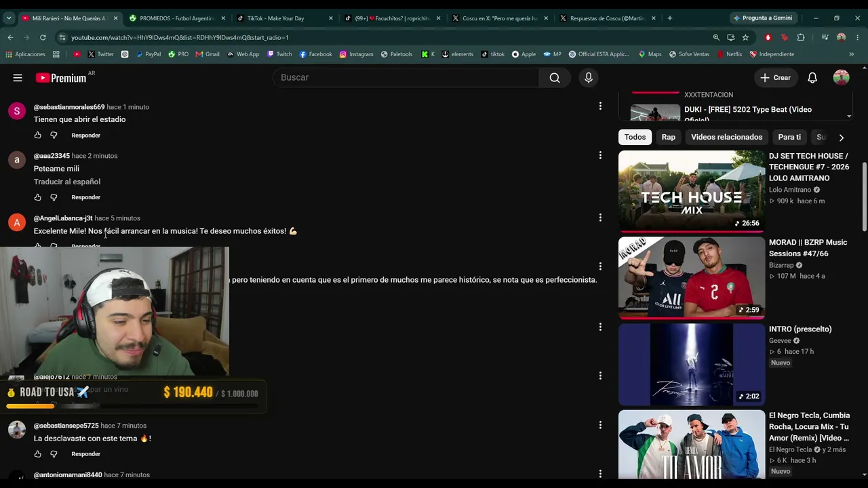Show the hidden bookmarks overflow chevron
The image size is (868, 488).
coord(852,54)
